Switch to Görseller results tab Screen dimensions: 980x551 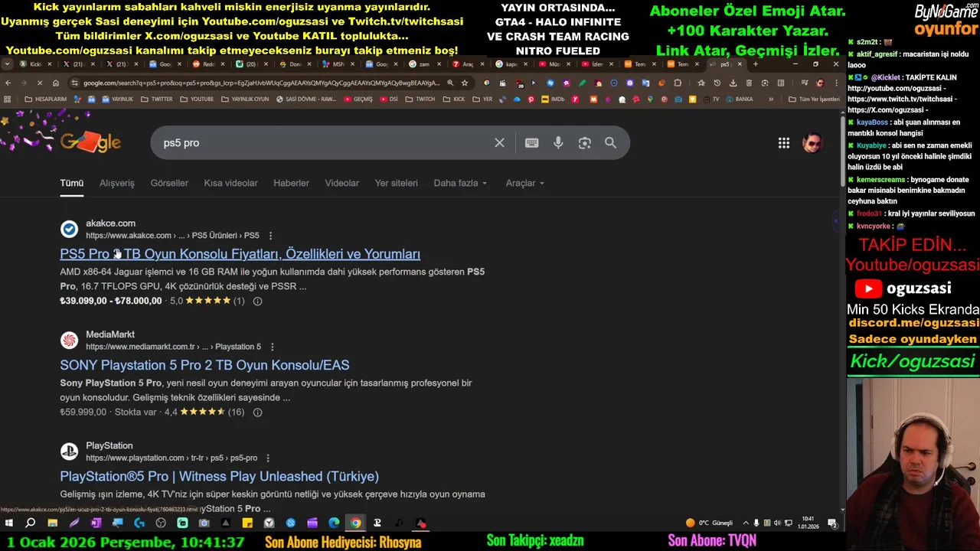click(x=169, y=183)
